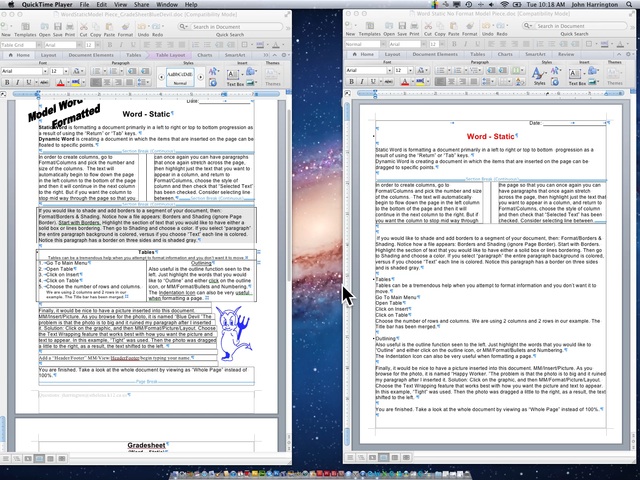
Task: Select center alignment in GradeSheetBlueDevil ribbon
Action: click(107, 82)
